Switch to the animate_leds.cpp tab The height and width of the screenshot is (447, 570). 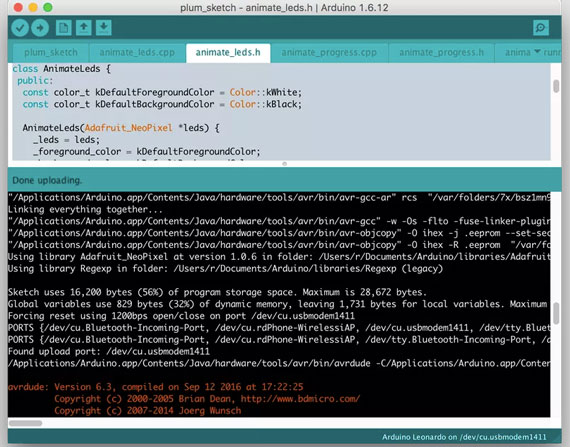pyautogui.click(x=137, y=53)
